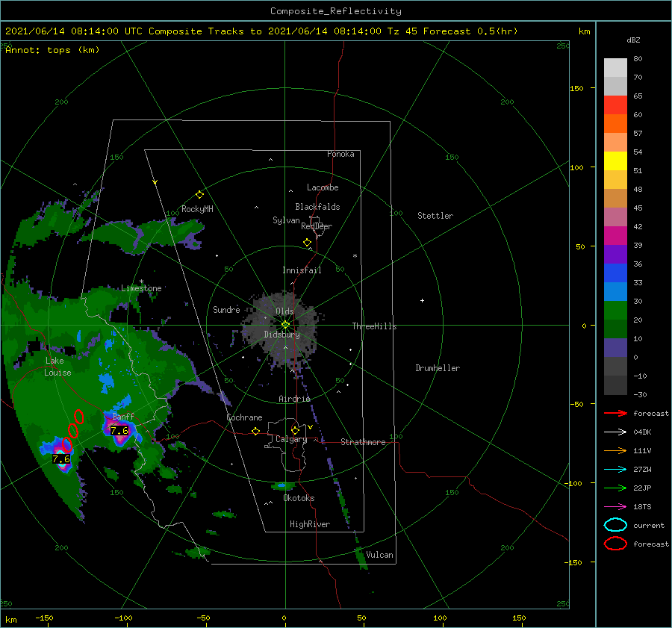Click the Airdrie label
The height and width of the screenshot is (628, 672).
[x=294, y=399]
